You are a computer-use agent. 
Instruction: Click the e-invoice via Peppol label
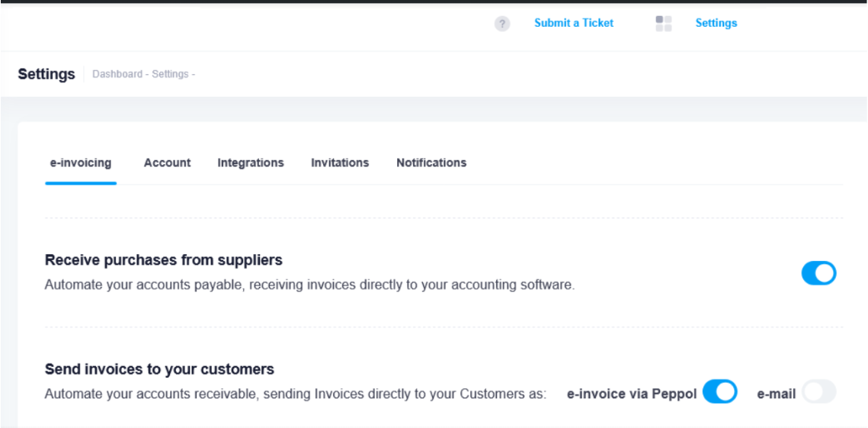(x=632, y=394)
